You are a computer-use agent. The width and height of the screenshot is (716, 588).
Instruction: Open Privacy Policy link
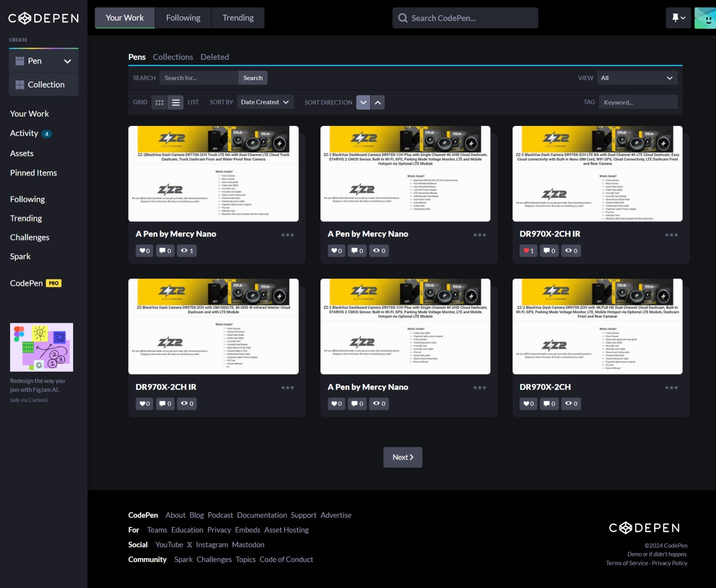coord(670,563)
